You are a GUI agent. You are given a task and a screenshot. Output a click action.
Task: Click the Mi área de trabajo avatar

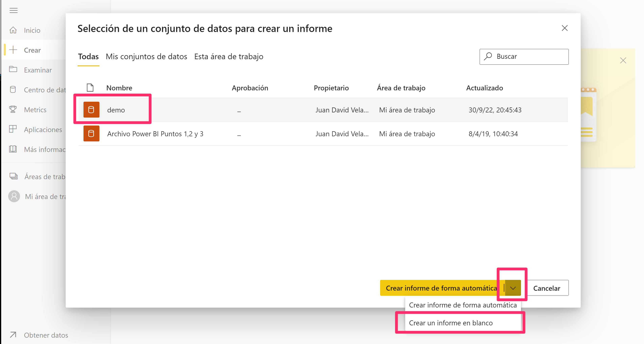click(x=14, y=196)
